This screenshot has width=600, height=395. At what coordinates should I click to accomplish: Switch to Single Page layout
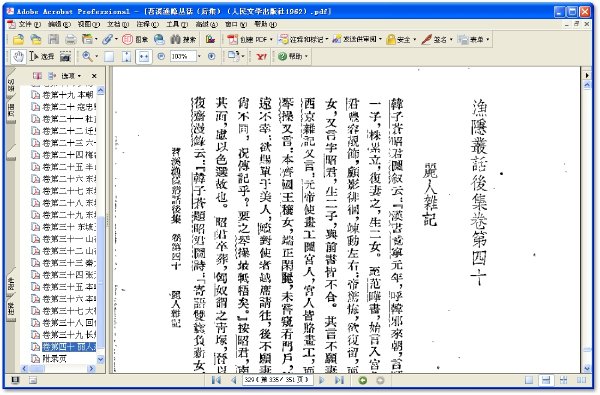pyautogui.click(x=529, y=380)
